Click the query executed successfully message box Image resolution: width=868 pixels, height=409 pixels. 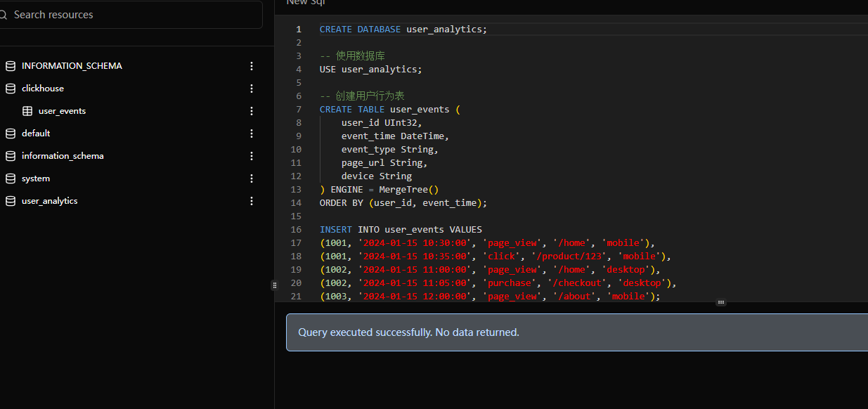click(x=577, y=332)
